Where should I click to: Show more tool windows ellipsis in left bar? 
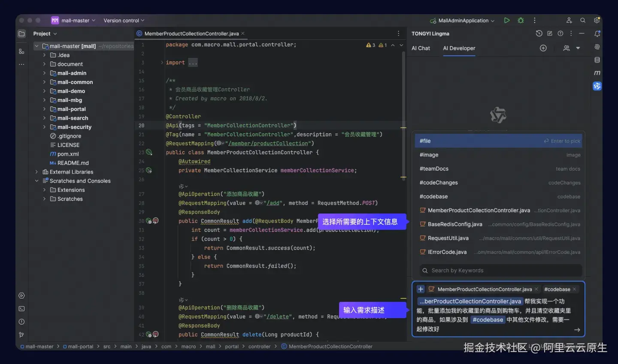point(21,64)
